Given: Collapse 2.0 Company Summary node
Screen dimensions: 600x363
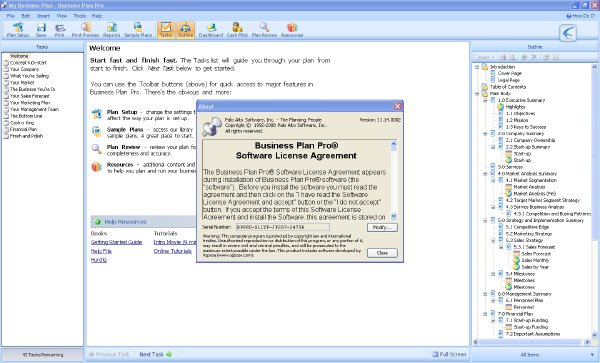Looking at the screenshot, I should point(485,134).
